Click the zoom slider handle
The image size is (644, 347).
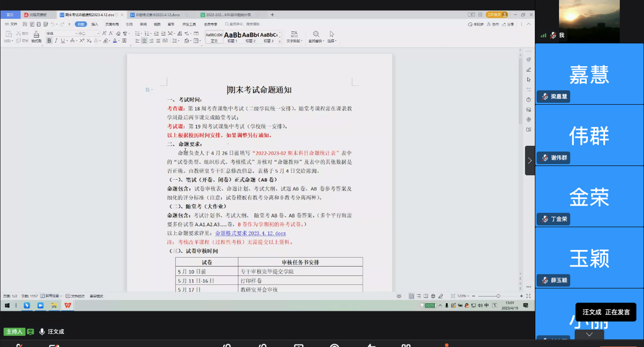(x=498, y=296)
